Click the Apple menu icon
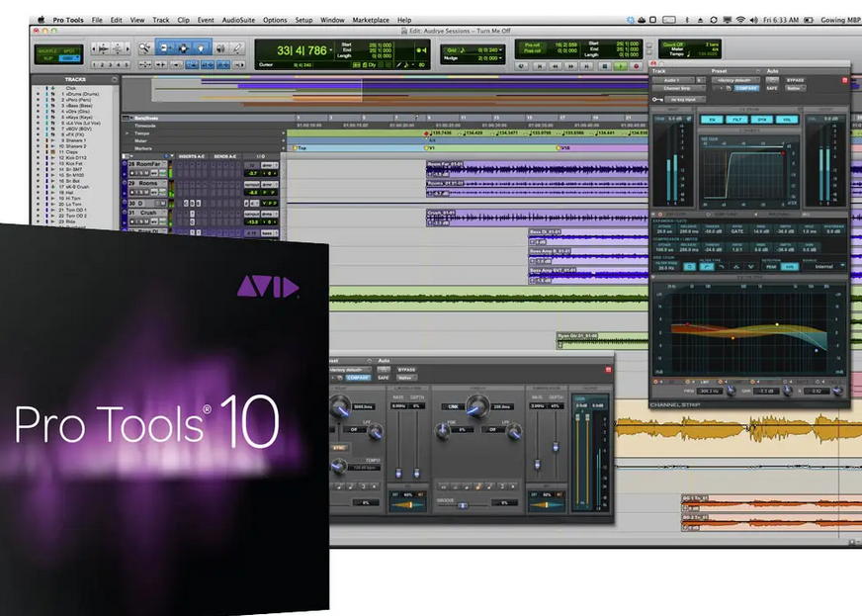 41,20
